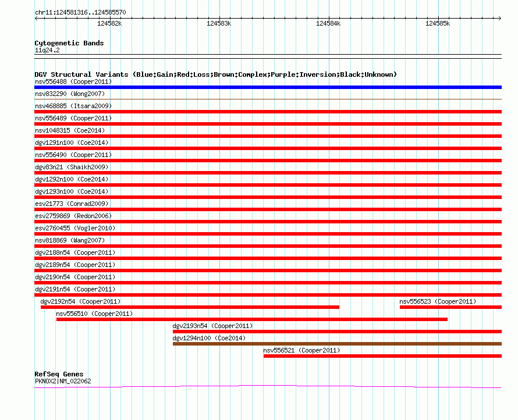This screenshot has width=518, height=420.
Task: Click the RefSeq Genes track title
Action: [x=59, y=374]
